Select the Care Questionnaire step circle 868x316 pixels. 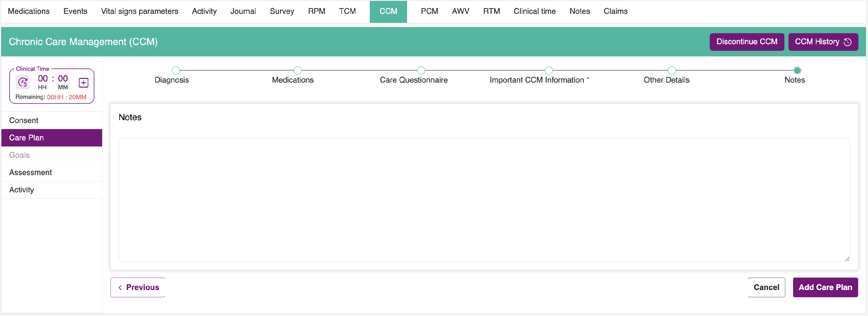pyautogui.click(x=421, y=70)
